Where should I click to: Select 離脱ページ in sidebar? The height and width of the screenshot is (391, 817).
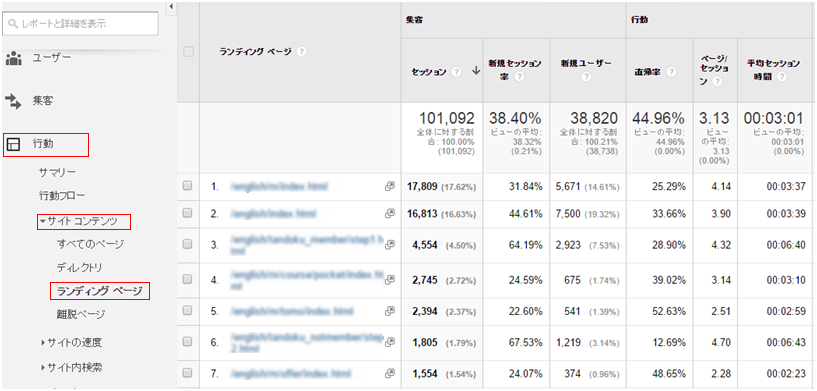point(81,314)
